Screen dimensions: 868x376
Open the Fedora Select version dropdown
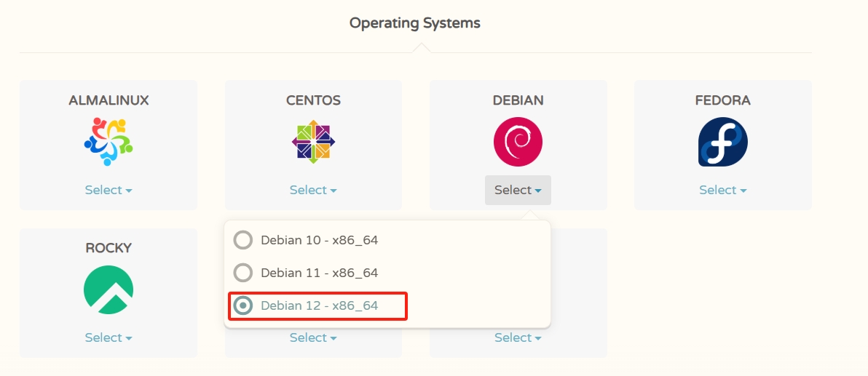pyautogui.click(x=722, y=190)
